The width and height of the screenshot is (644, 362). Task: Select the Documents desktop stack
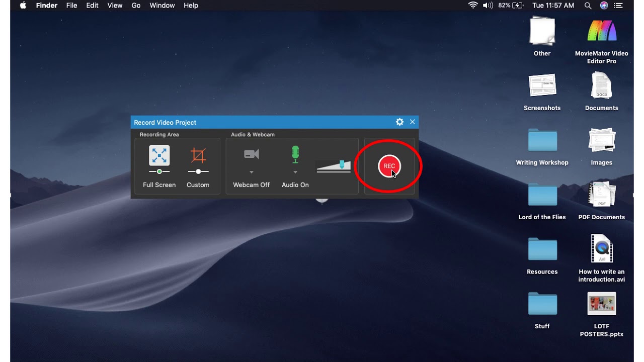click(602, 92)
